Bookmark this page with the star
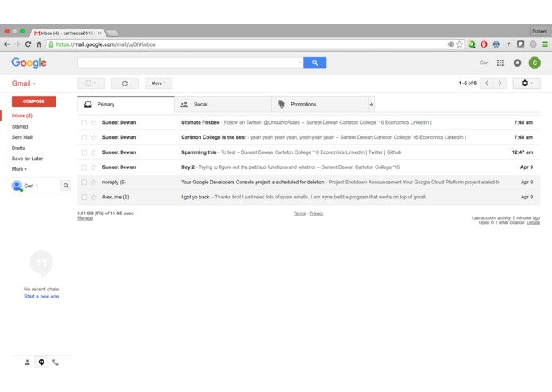 pyautogui.click(x=459, y=44)
